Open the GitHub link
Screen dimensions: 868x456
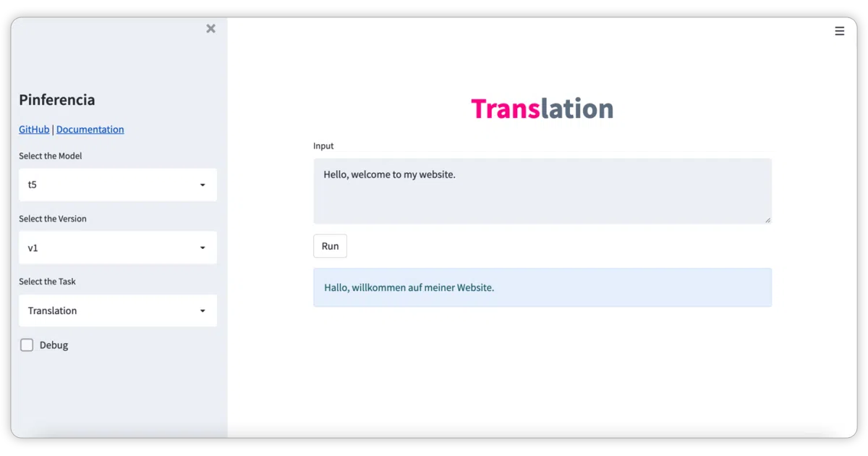[34, 130]
